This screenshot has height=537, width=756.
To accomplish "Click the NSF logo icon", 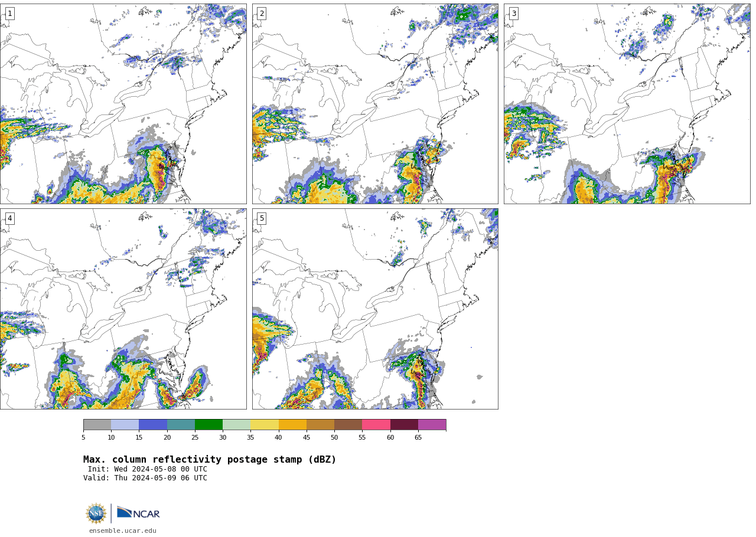I will [96, 513].
